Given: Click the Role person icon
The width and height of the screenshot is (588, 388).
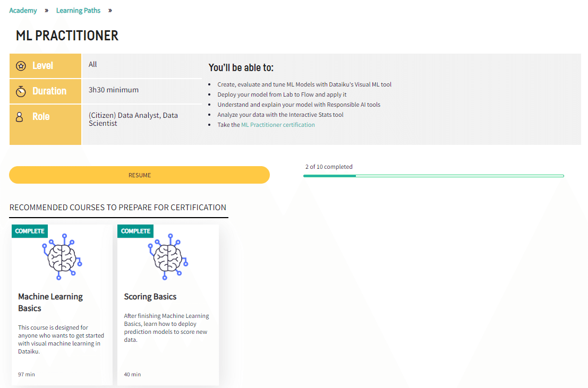Looking at the screenshot, I should pos(21,116).
